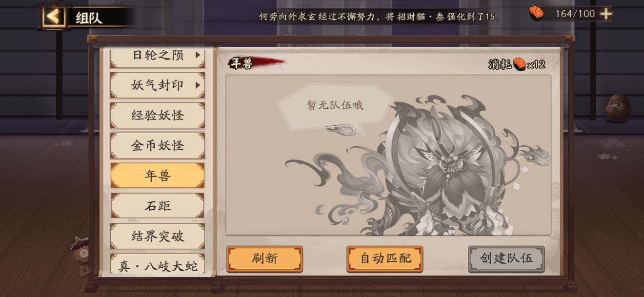The width and height of the screenshot is (644, 297).
Task: Tap the back arrow beside 组队
Action: pyautogui.click(x=53, y=17)
